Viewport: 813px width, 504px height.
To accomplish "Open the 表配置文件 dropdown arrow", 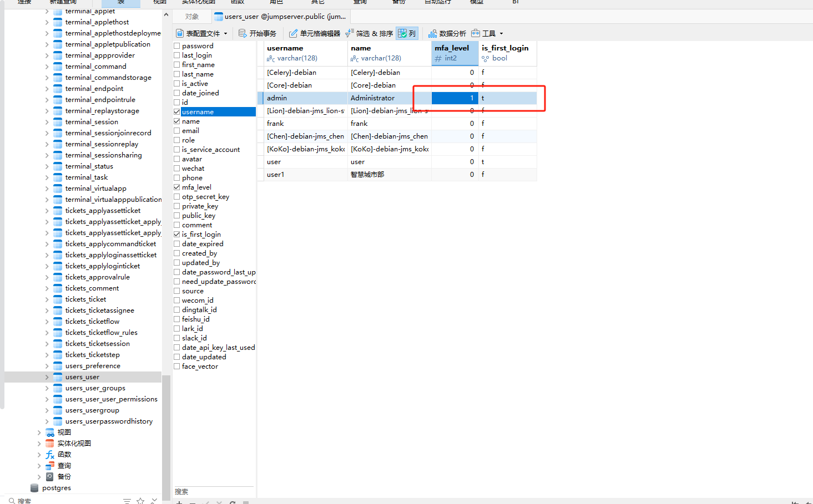I will (225, 34).
